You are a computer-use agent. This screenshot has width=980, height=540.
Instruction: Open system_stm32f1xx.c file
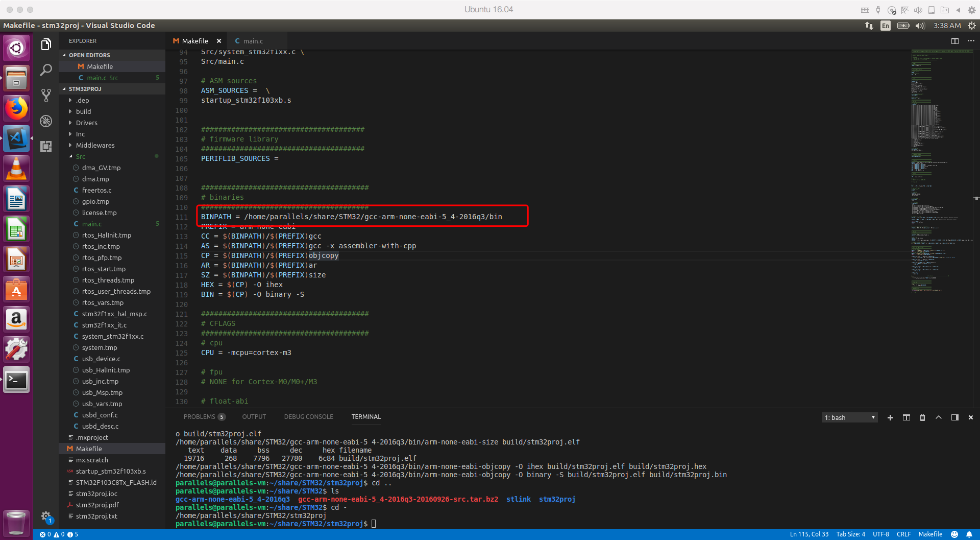pos(112,336)
